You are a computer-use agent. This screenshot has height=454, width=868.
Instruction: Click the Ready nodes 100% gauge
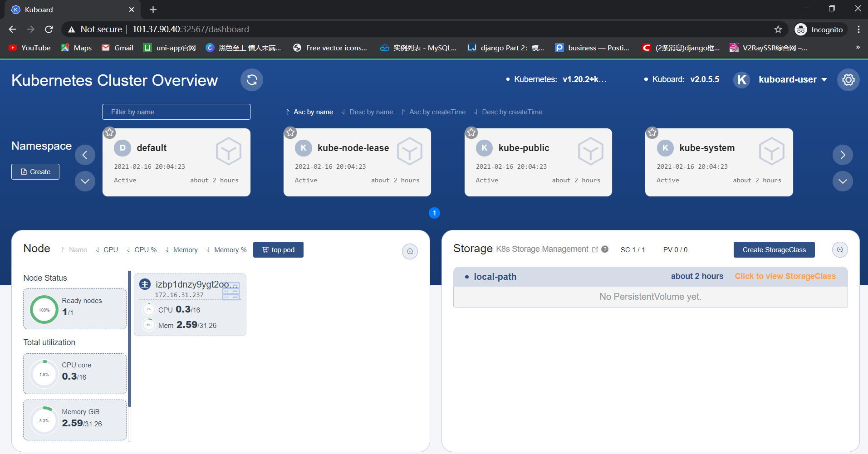pyautogui.click(x=44, y=310)
